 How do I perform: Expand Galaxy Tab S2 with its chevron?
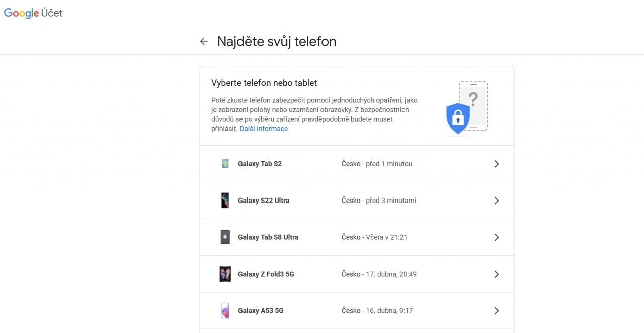coord(496,164)
